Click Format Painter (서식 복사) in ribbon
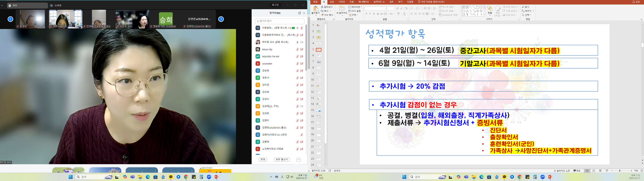Screen dimensions: 644x181 pyautogui.click(x=327, y=15)
